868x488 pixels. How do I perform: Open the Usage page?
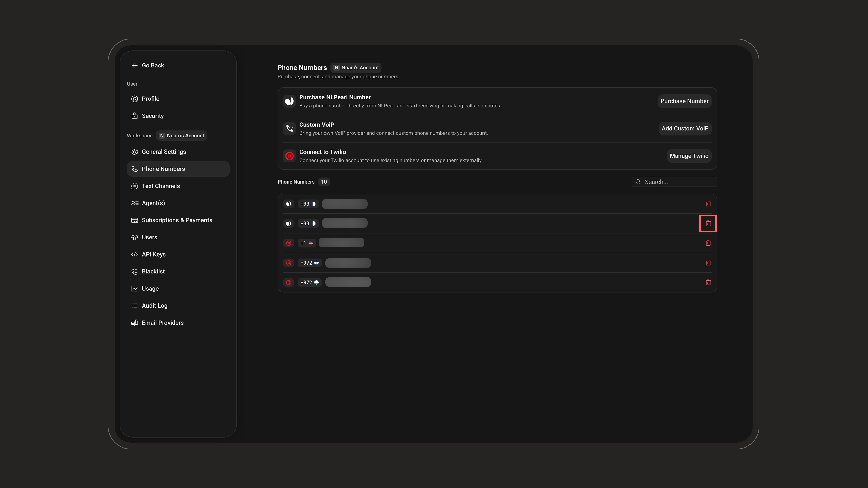178,289
